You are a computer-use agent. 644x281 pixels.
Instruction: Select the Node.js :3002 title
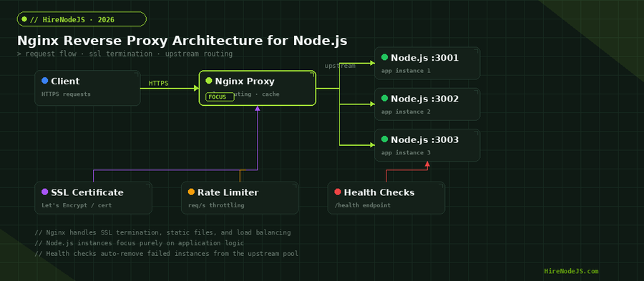click(x=424, y=99)
